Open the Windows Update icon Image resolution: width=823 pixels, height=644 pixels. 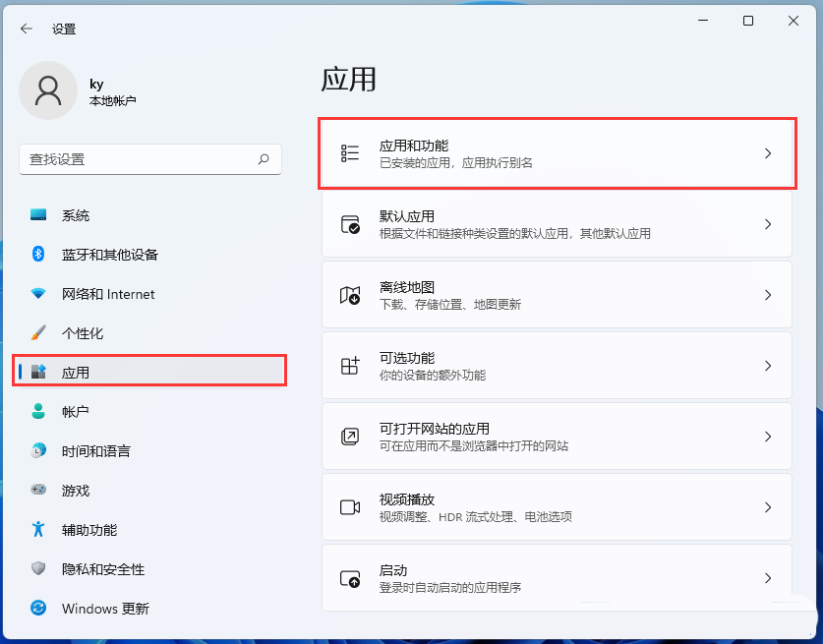38,609
